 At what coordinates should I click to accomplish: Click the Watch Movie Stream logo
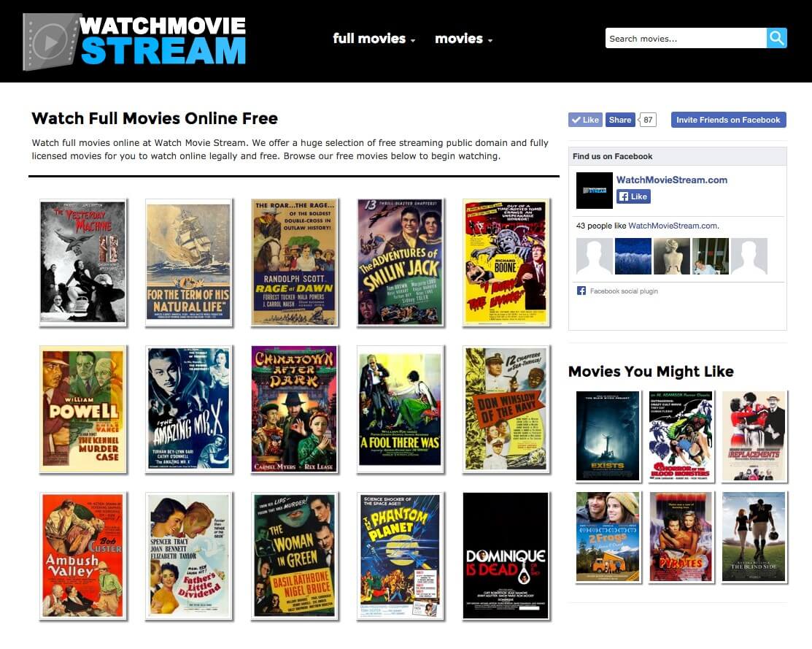[x=134, y=42]
